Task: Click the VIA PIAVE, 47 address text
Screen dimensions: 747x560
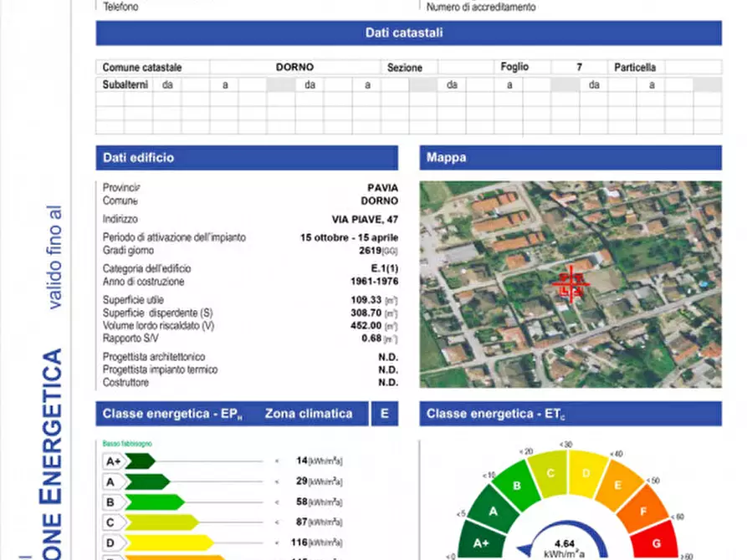Action: click(365, 219)
